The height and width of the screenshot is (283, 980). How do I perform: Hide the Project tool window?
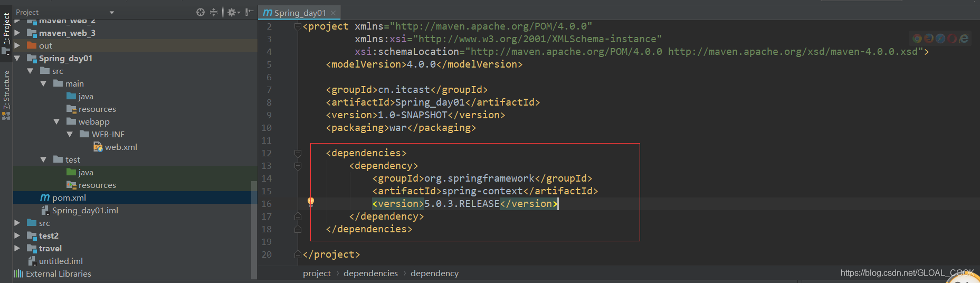click(250, 12)
